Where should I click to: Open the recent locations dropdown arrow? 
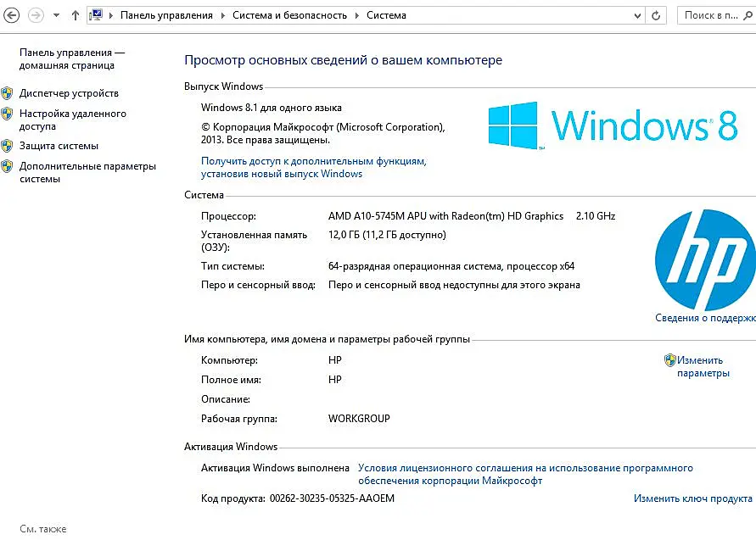click(56, 15)
